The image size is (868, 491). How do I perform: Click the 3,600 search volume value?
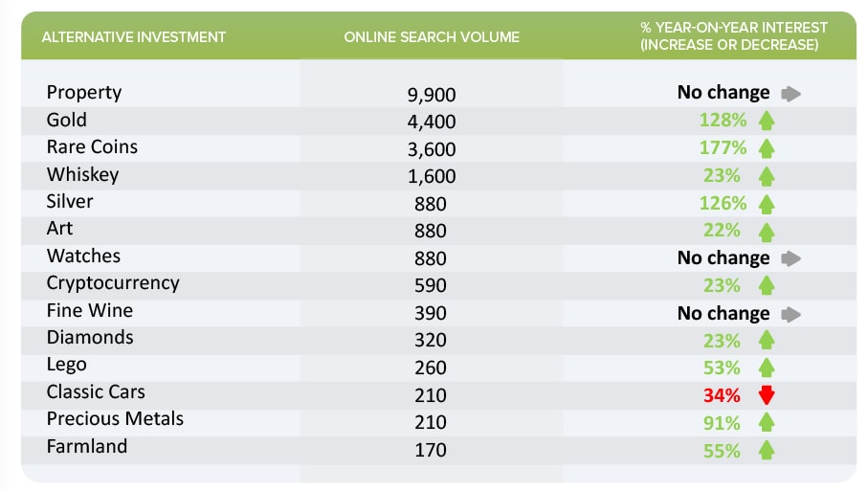[432, 149]
